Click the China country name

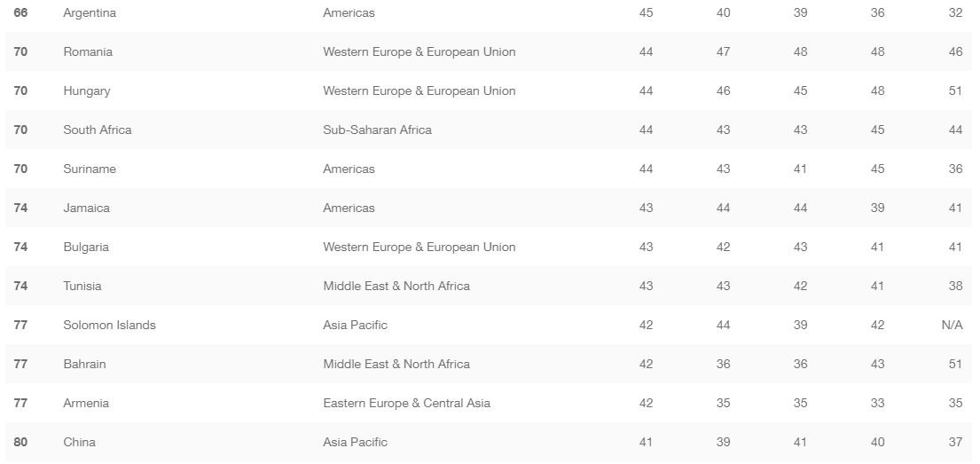(79, 443)
